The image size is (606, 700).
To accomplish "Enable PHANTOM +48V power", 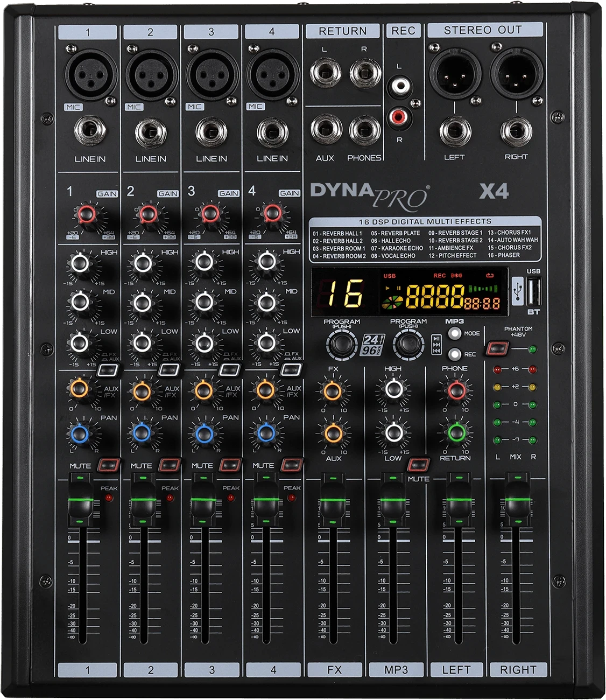I will (498, 348).
